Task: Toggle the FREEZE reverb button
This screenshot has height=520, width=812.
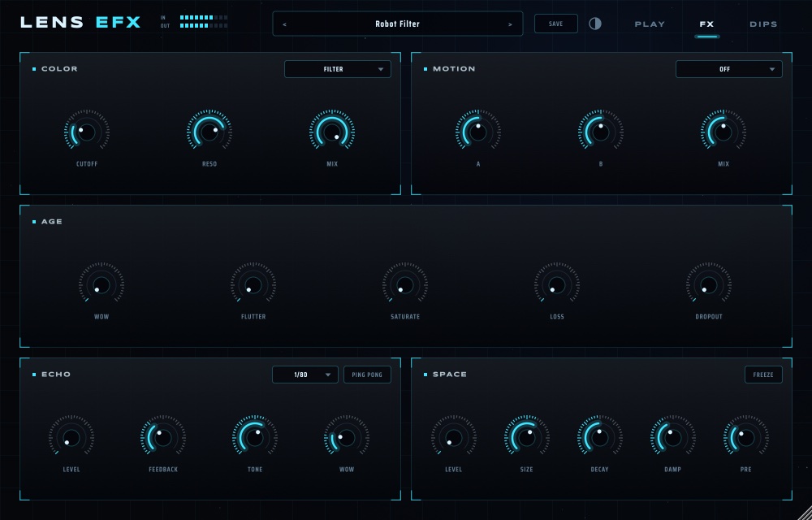Action: click(x=763, y=375)
